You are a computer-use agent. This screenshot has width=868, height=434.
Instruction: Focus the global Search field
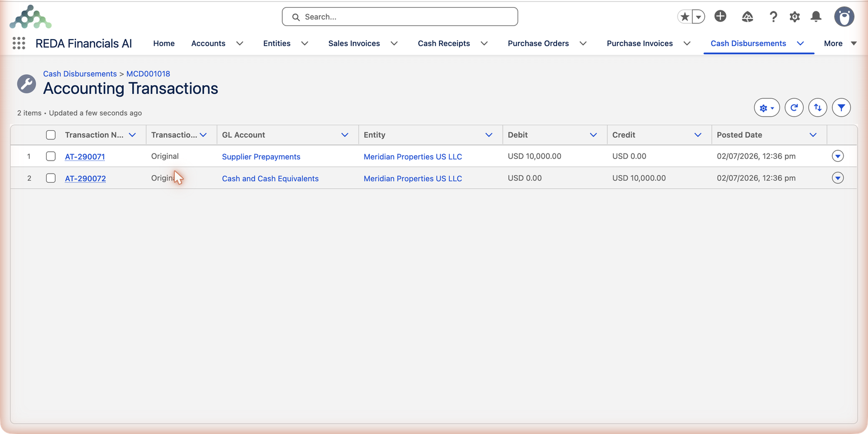(400, 17)
